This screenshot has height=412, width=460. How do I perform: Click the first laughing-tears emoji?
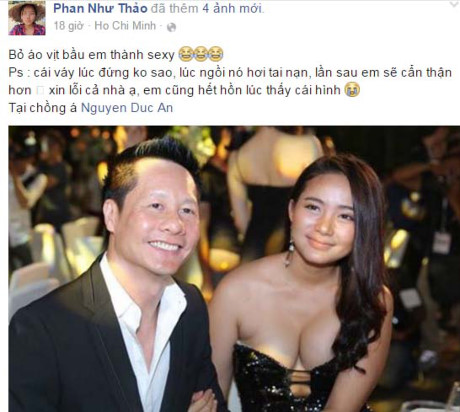pyautogui.click(x=186, y=54)
